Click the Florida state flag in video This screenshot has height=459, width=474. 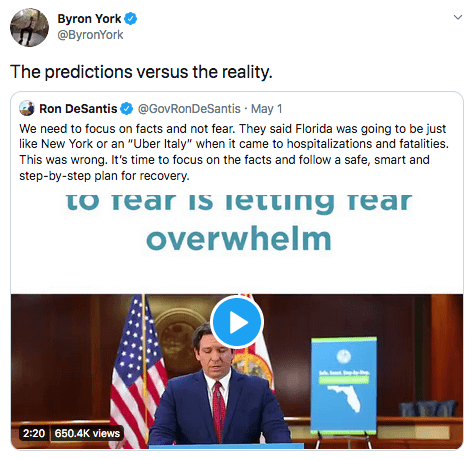point(255,353)
